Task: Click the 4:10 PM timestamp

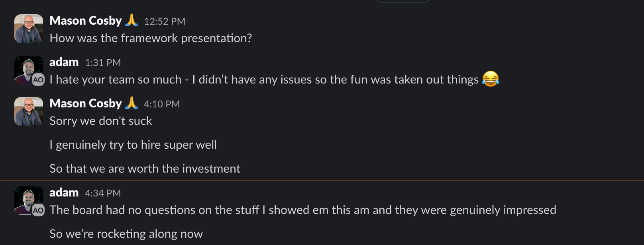Action: [162, 104]
